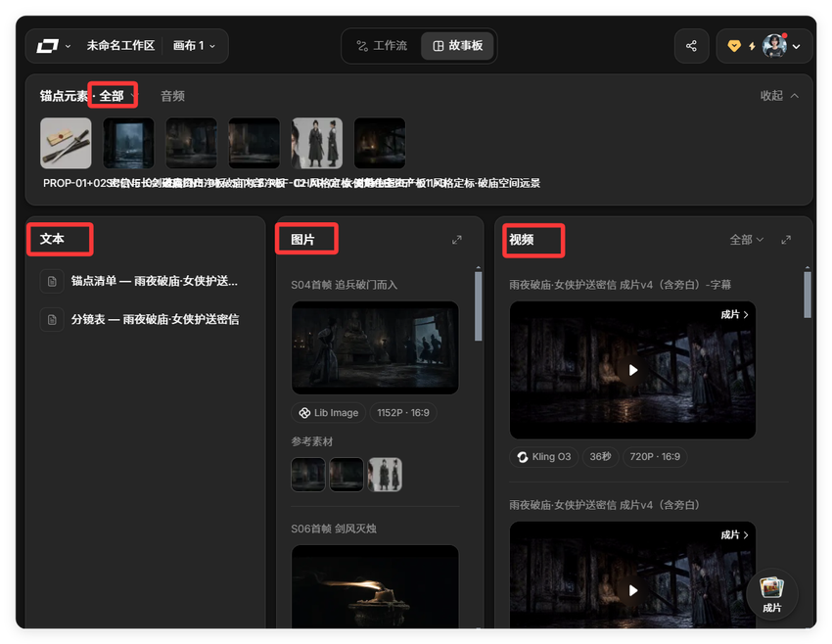Switch to the 工作流 tab
Image resolution: width=832 pixels, height=644 pixels.
pos(382,46)
